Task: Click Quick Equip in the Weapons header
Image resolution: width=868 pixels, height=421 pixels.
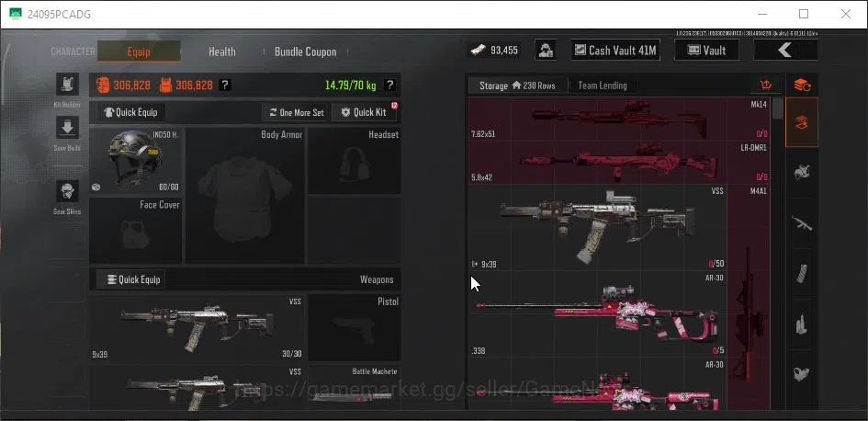Action: [131, 279]
